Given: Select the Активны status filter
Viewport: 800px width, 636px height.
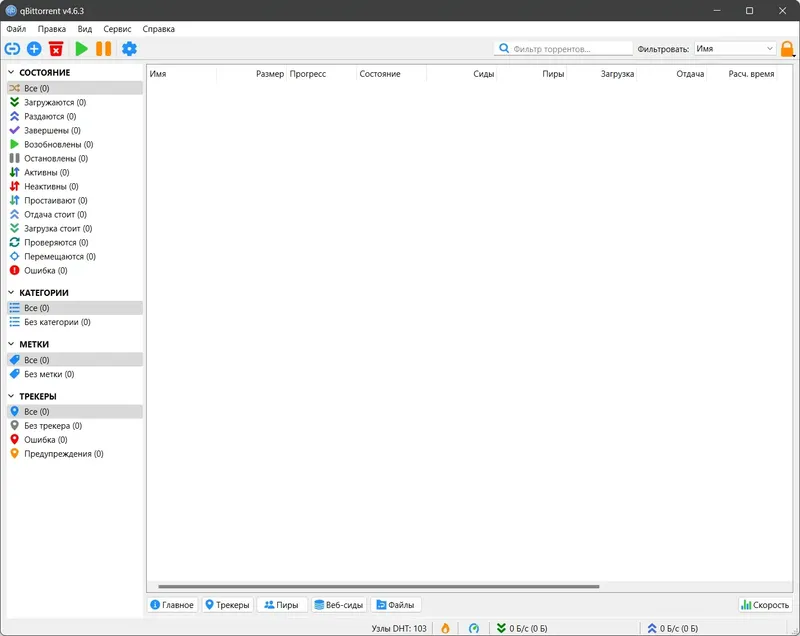Looking at the screenshot, I should click(45, 172).
